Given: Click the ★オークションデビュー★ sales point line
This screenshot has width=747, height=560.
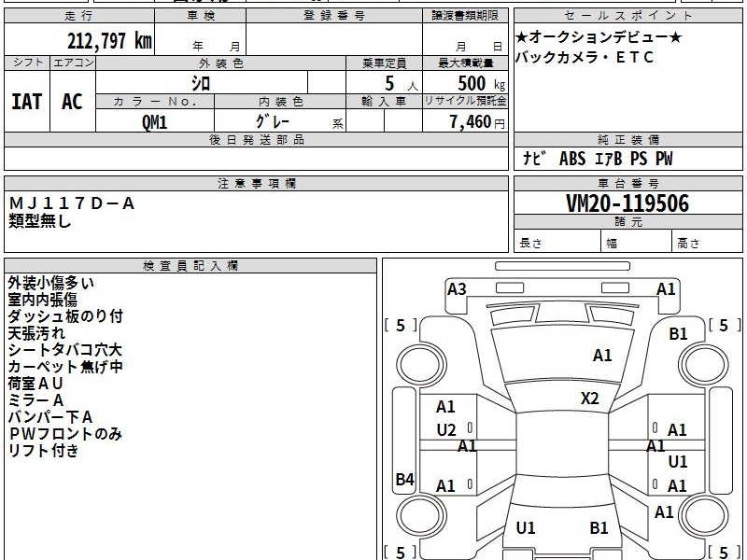Looking at the screenshot, I should [599, 37].
